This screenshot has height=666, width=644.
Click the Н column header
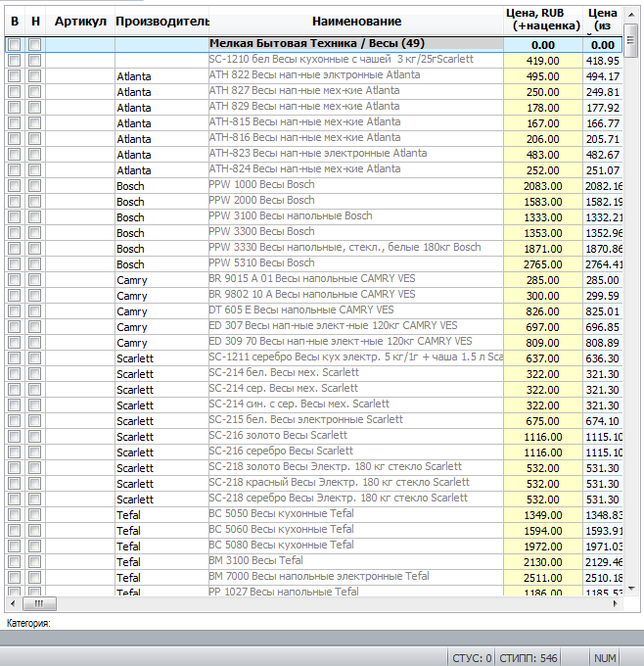(35, 21)
